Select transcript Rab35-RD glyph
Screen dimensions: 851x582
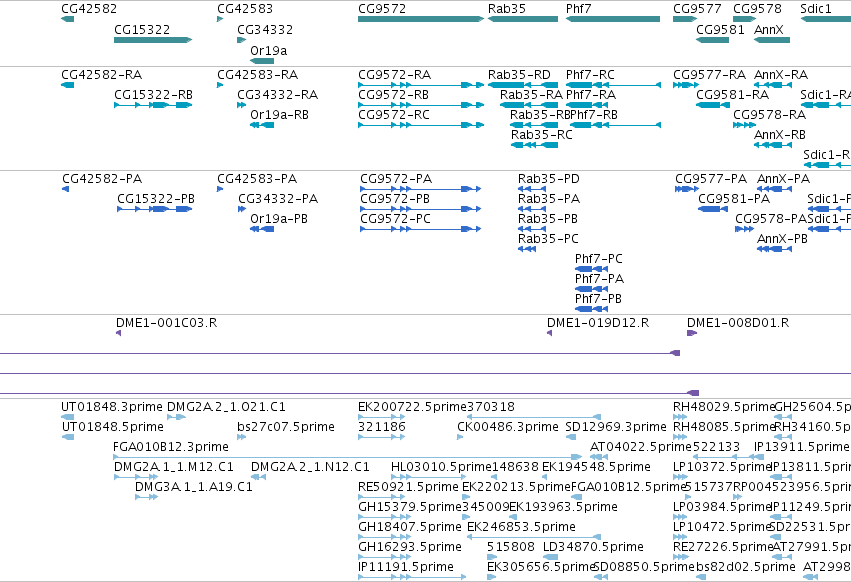point(523,85)
